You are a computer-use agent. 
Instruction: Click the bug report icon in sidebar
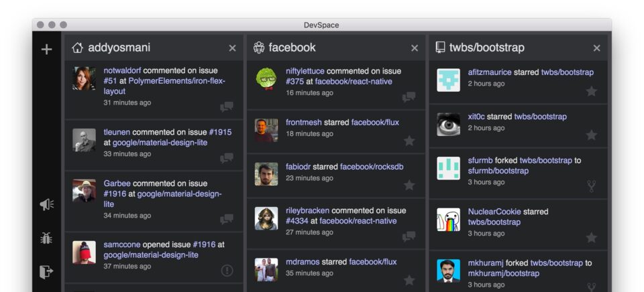click(46, 238)
